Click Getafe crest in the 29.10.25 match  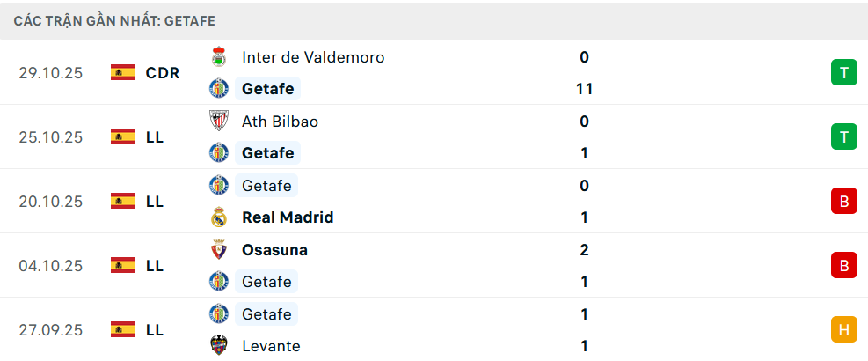coord(218,89)
